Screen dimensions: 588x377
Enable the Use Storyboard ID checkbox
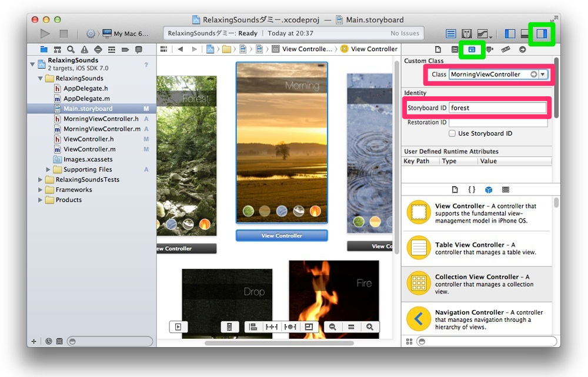click(x=452, y=133)
